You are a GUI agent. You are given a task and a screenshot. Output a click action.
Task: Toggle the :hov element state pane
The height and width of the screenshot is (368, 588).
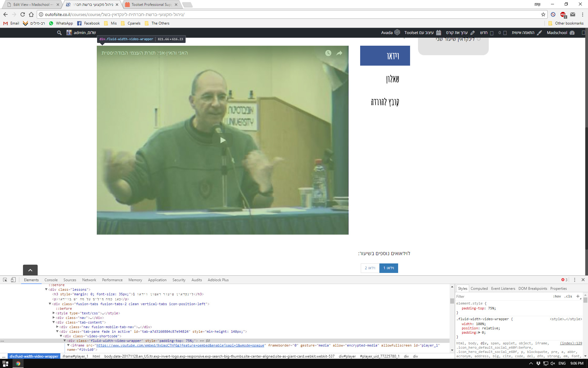click(557, 296)
